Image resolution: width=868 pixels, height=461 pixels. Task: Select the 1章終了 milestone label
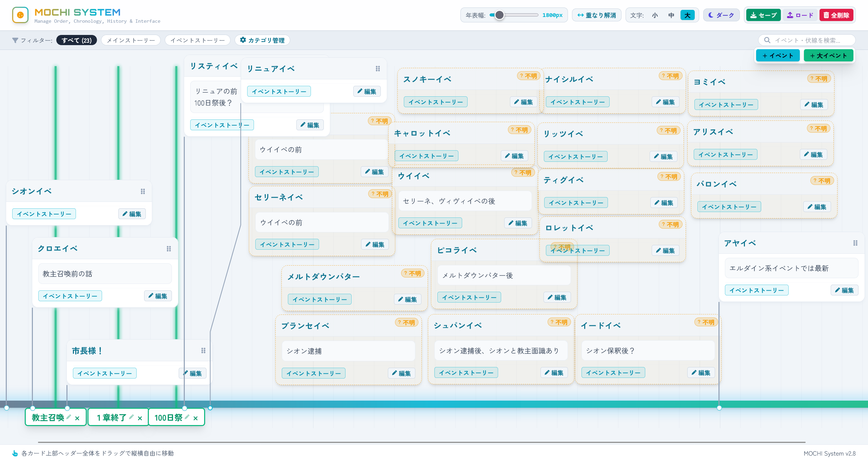pyautogui.click(x=112, y=418)
